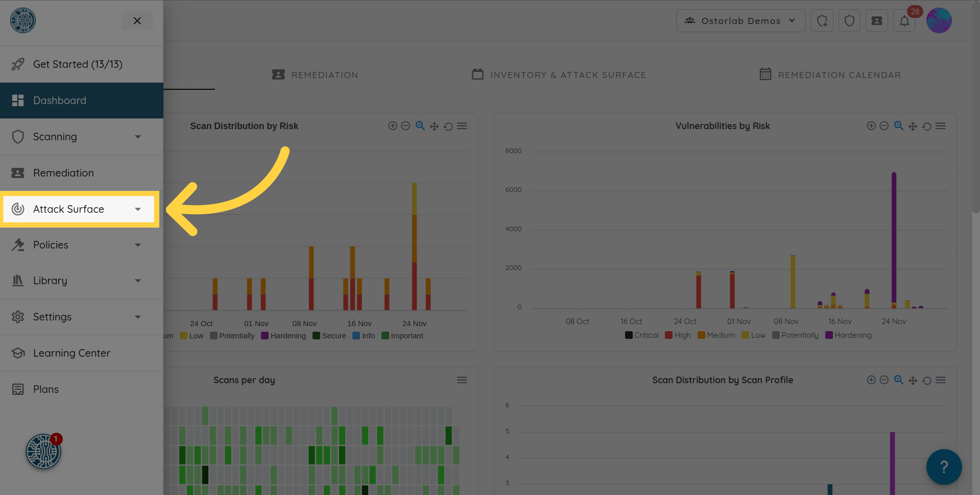The width and height of the screenshot is (980, 495).
Task: Toggle High series in Vulnerabilities legend
Action: [x=678, y=335]
